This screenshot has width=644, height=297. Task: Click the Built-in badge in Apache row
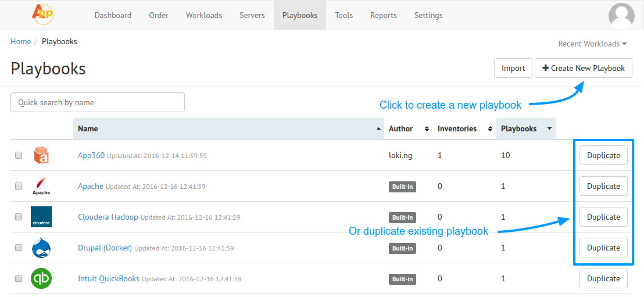402,187
